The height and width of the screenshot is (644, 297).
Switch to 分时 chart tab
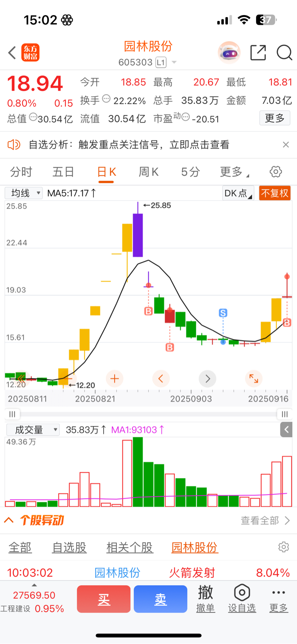(21, 172)
